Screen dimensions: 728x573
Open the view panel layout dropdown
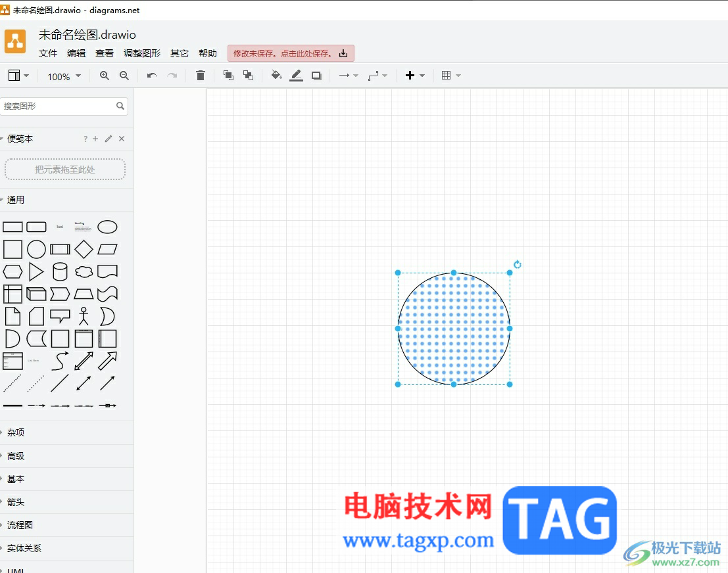click(18, 75)
